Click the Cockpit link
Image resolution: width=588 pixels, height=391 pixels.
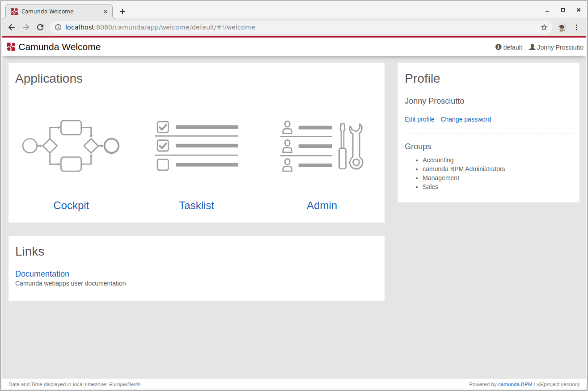(x=71, y=206)
